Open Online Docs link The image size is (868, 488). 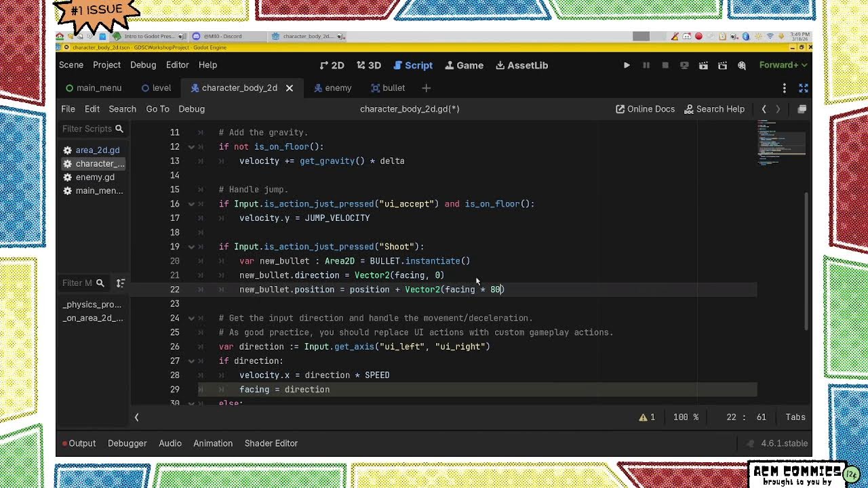(645, 108)
